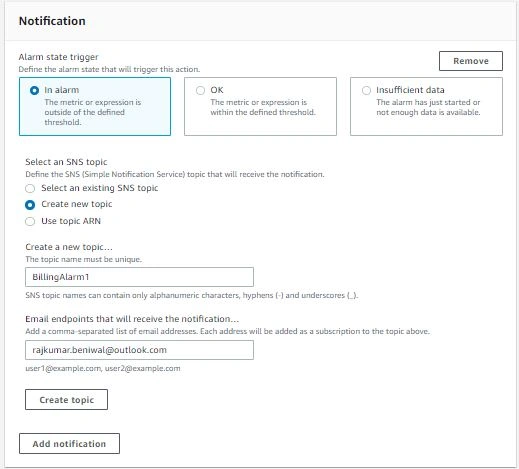
Task: Click the In alarm tile description text
Action: [x=93, y=112]
